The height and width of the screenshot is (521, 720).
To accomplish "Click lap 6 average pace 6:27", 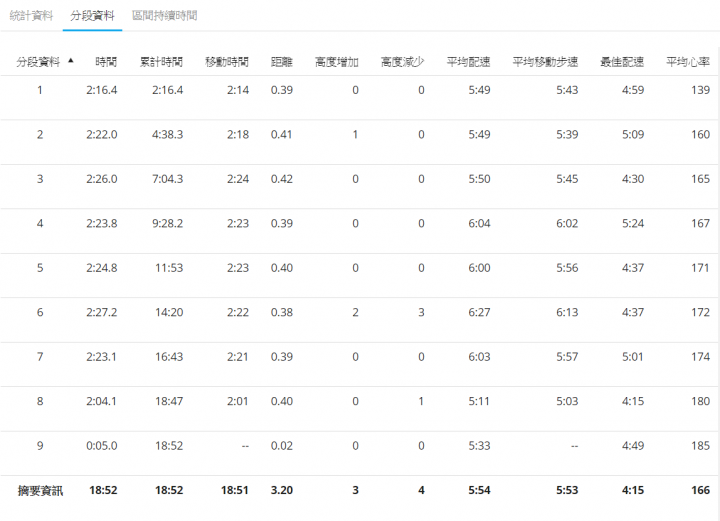I will 479,313.
